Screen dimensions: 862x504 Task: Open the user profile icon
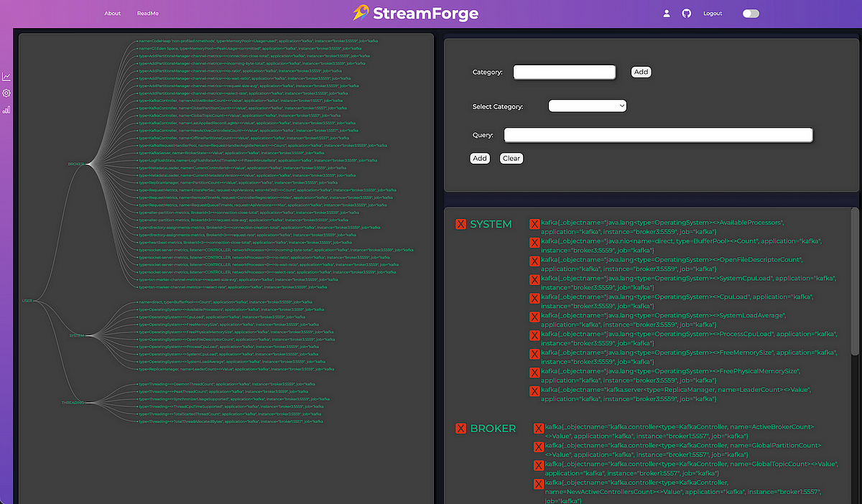click(x=667, y=14)
